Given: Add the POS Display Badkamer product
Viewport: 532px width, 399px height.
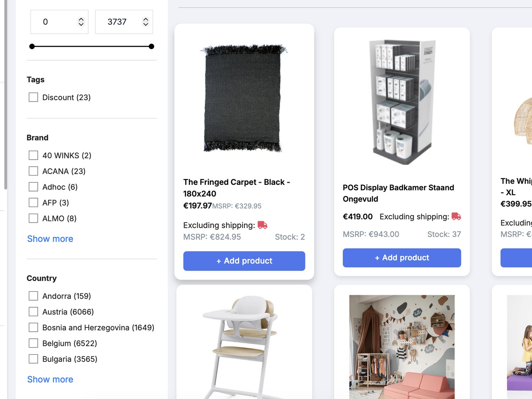Looking at the screenshot, I should click(x=402, y=258).
